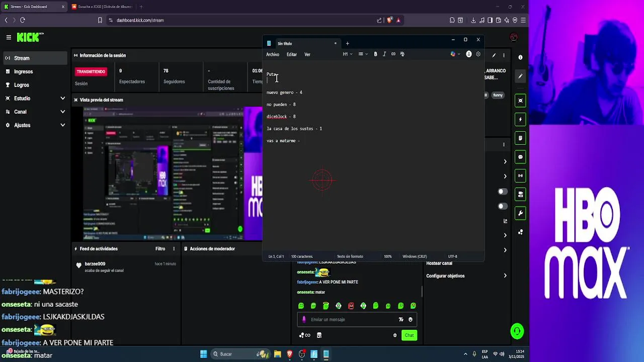Open the H1 heading dropdown in Notepad
644x362 pixels.
(348, 54)
